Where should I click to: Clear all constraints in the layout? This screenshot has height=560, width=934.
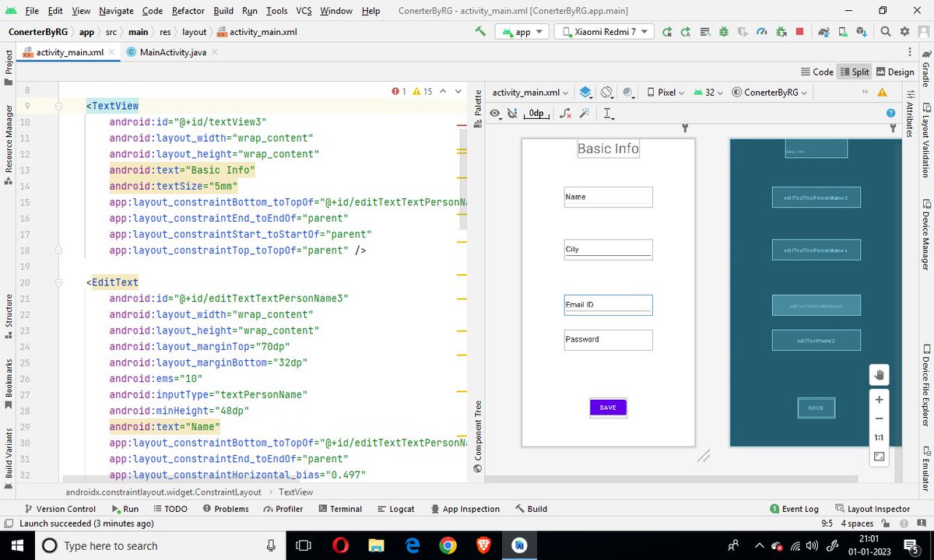coord(565,114)
